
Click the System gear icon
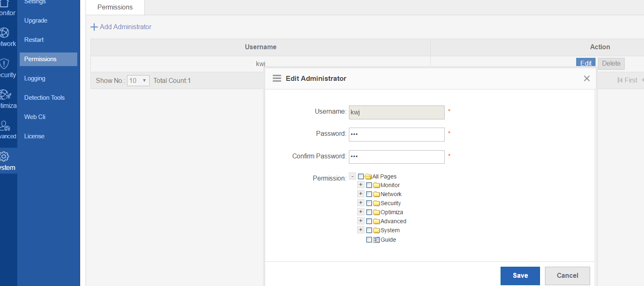[5, 156]
